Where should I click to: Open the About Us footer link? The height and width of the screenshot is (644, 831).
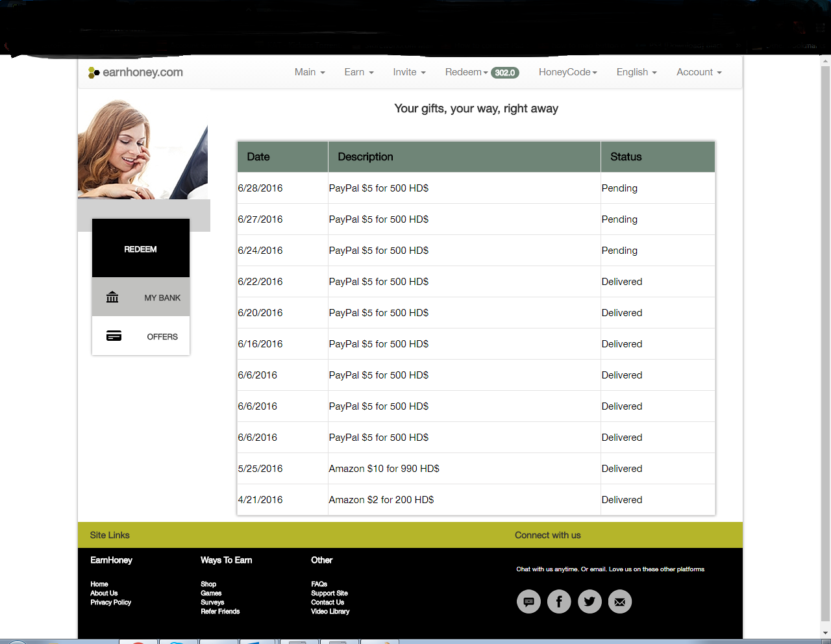104,593
